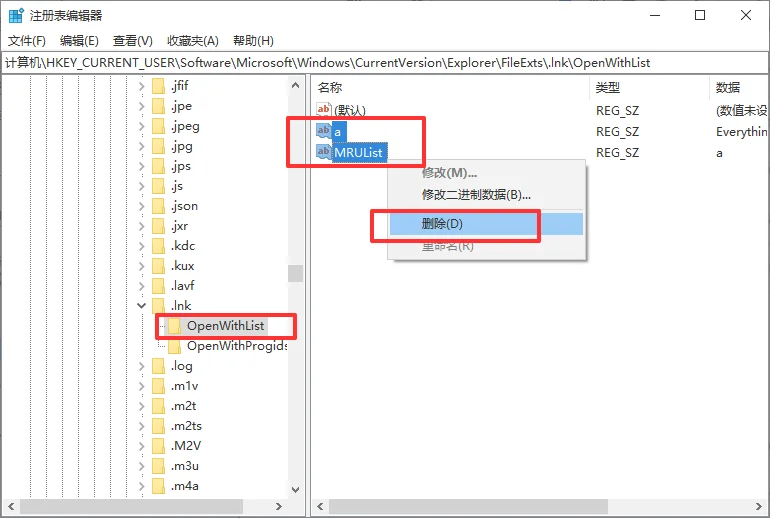The image size is (770, 518).
Task: Click the string value icon of entry a
Action: pyautogui.click(x=324, y=131)
